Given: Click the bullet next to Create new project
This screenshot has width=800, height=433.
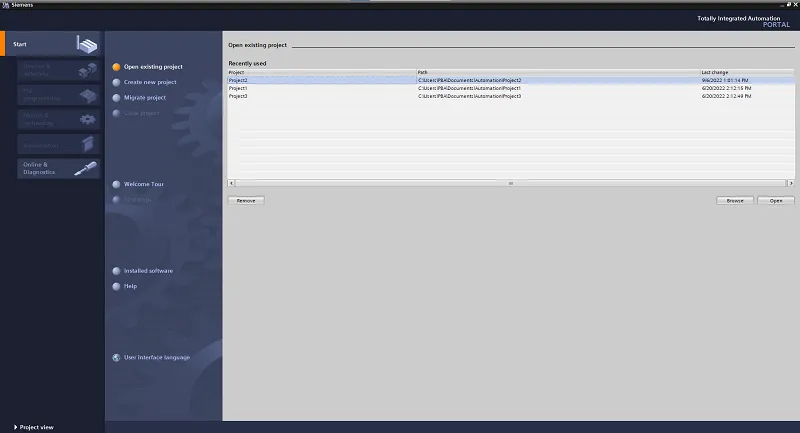Looking at the screenshot, I should (116, 82).
